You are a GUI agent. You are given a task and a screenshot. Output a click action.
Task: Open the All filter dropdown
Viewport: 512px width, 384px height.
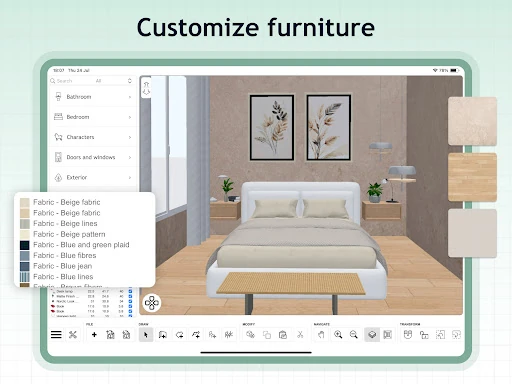point(113,81)
